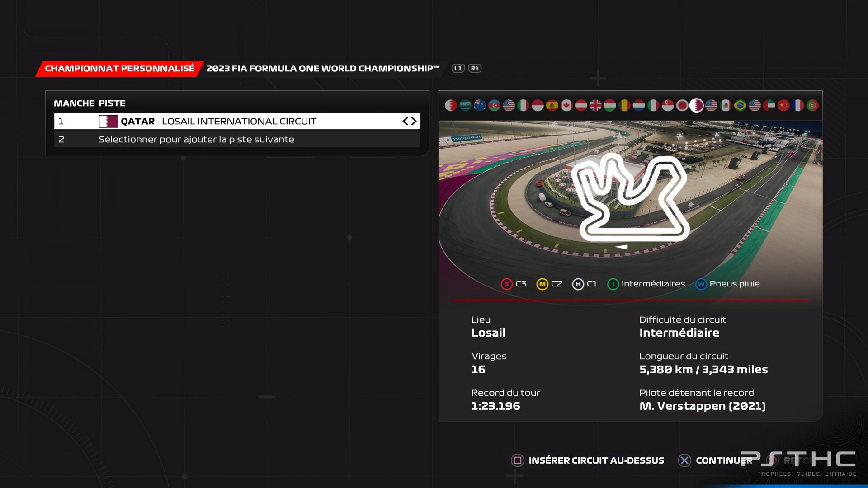The height and width of the screenshot is (488, 868).
Task: Click Insérer circuit au-dessus
Action: tap(588, 460)
